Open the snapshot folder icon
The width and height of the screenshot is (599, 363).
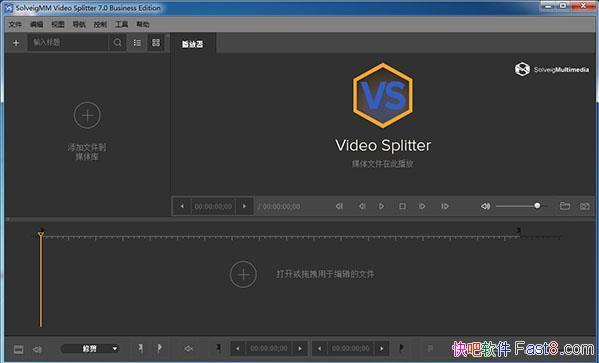(565, 206)
